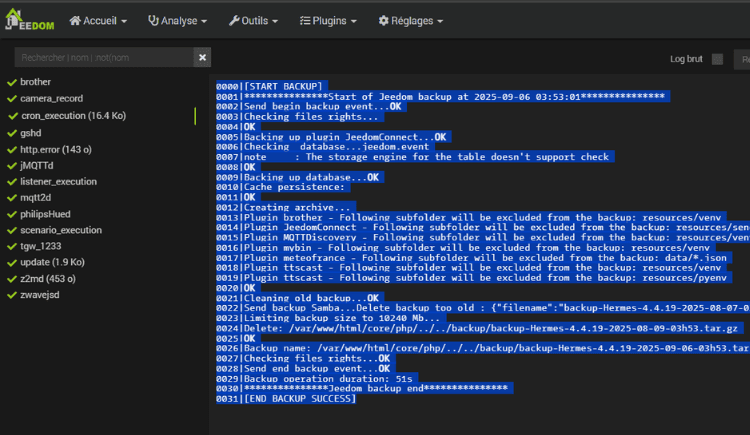Clear the log search with the X icon
Viewport: 750px width, 435px height.
tap(203, 58)
